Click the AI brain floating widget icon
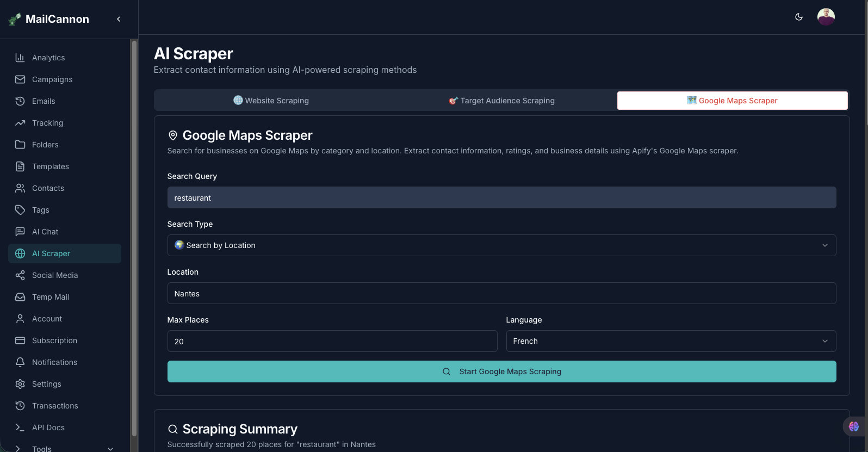The width and height of the screenshot is (868, 452). pyautogui.click(x=854, y=426)
